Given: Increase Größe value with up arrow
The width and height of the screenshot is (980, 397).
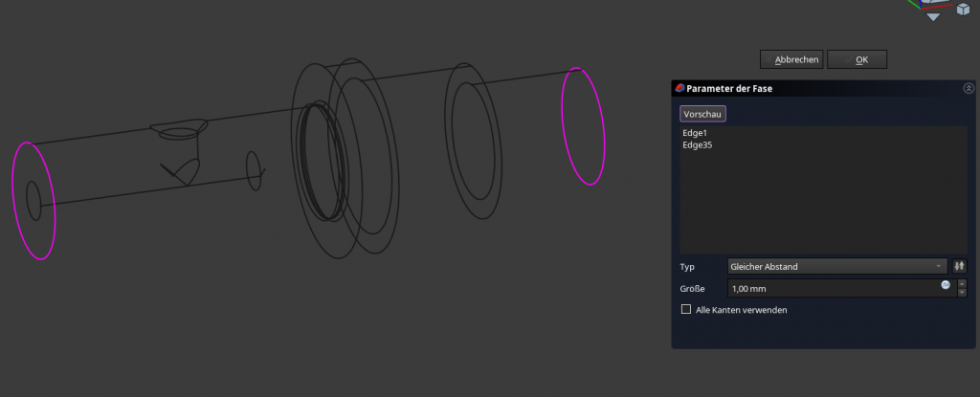Looking at the screenshot, I should click(961, 283).
